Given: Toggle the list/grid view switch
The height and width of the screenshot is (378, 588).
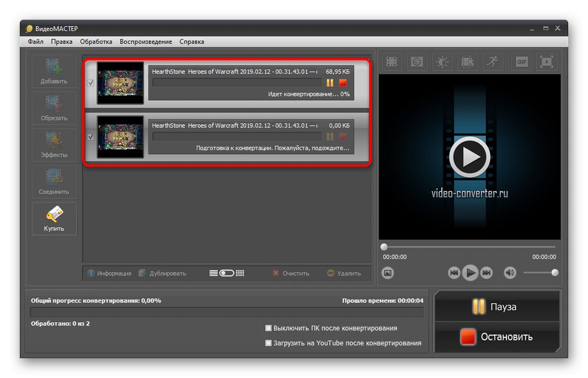Looking at the screenshot, I should point(227,273).
